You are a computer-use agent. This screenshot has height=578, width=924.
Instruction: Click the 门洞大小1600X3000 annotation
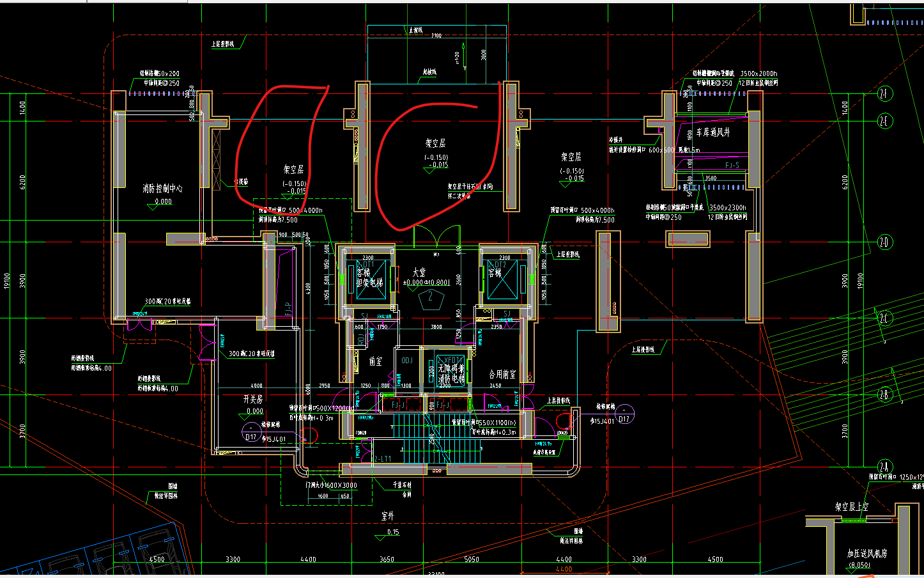(x=331, y=485)
